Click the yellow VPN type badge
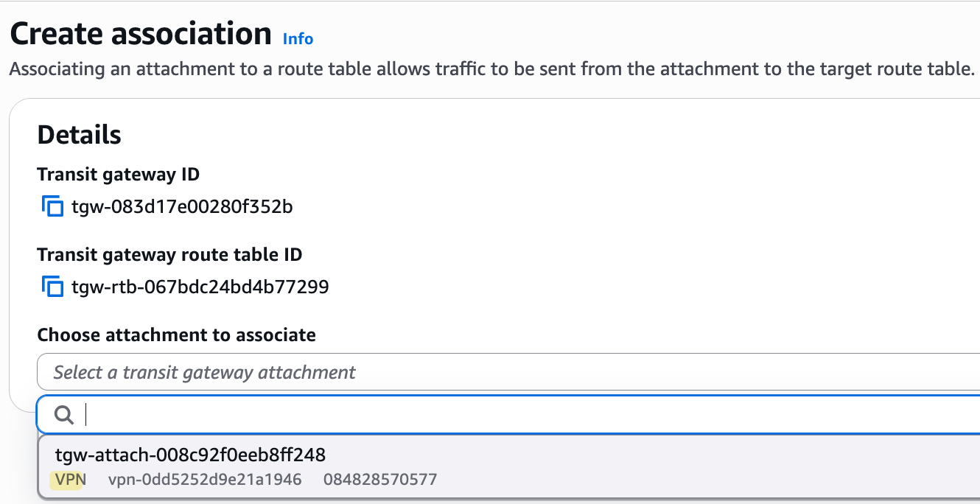The image size is (980, 504). click(70, 480)
